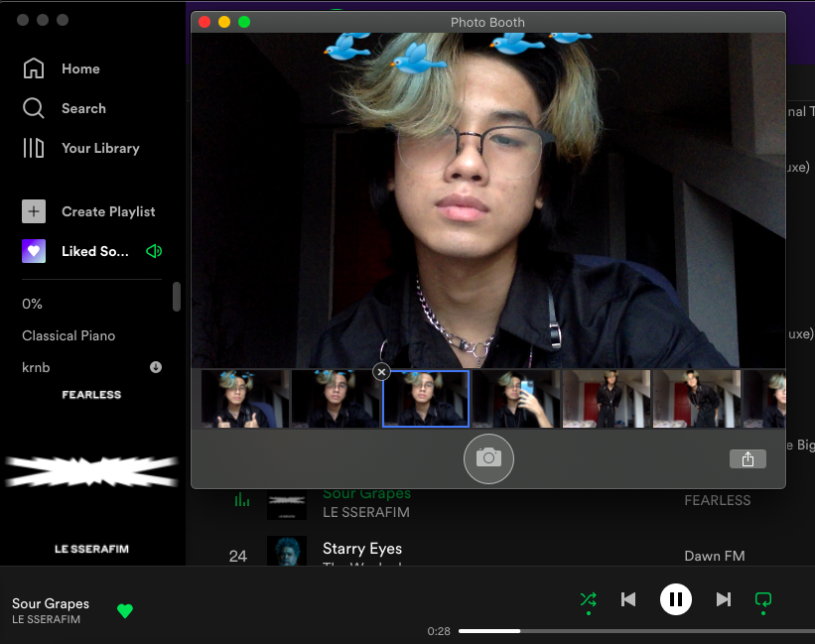Seek on the song progress bar
The image size is (815, 644).
[x=636, y=631]
